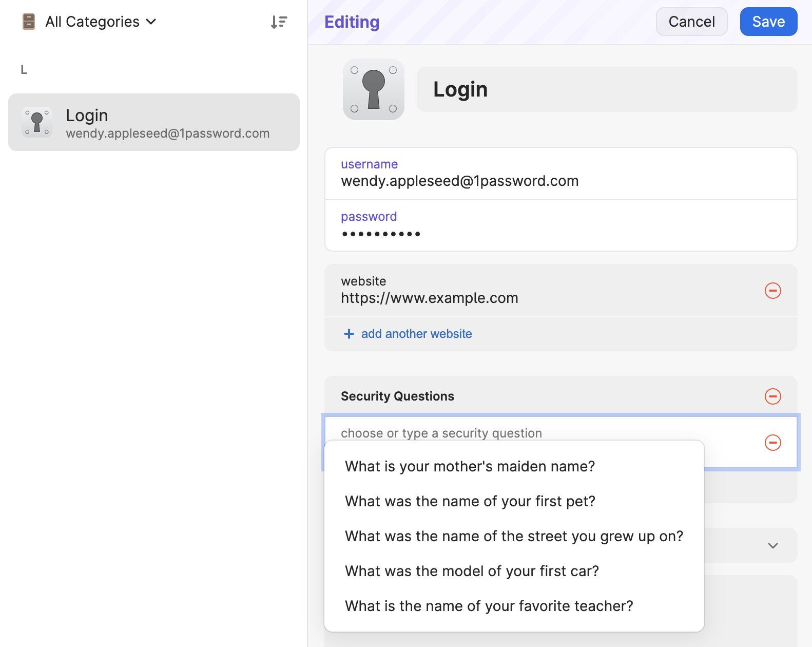Open the All Categories dropdown
This screenshot has height=647, width=812.
click(100, 22)
